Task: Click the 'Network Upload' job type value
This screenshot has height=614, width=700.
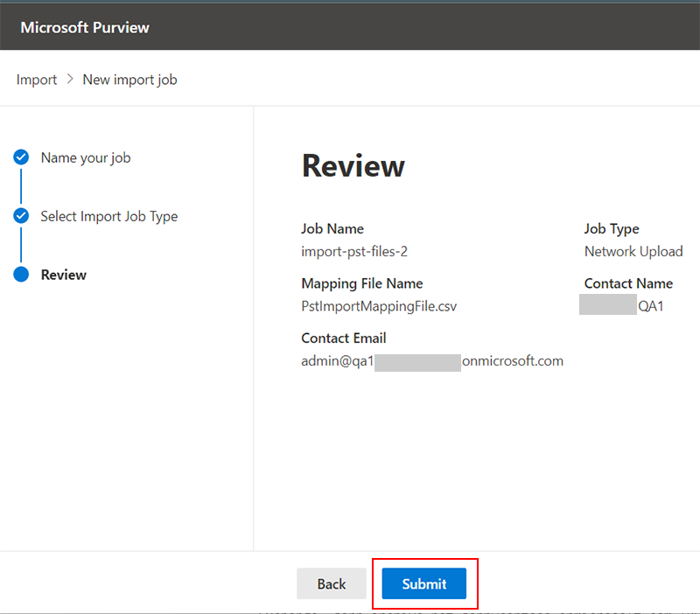Action: (633, 251)
